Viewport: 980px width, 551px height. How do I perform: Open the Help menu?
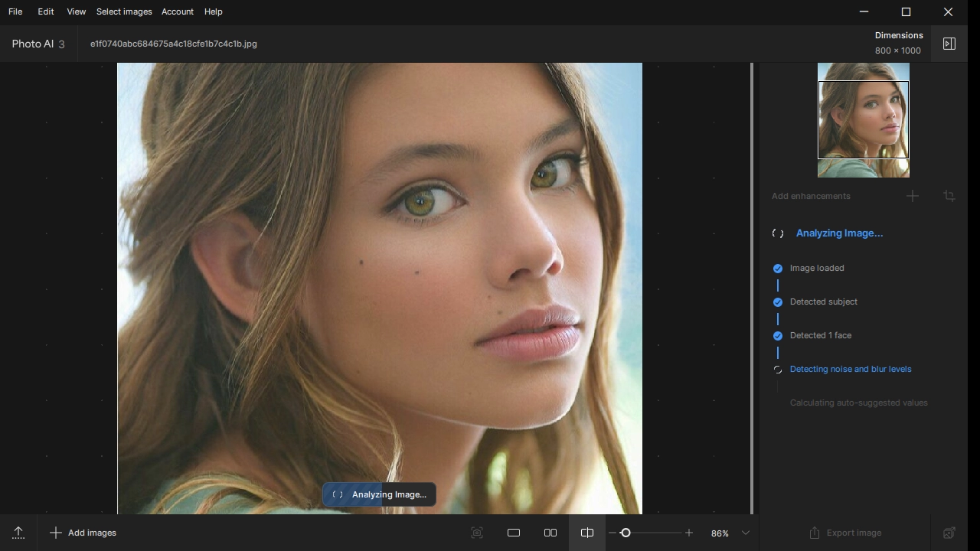tap(213, 11)
